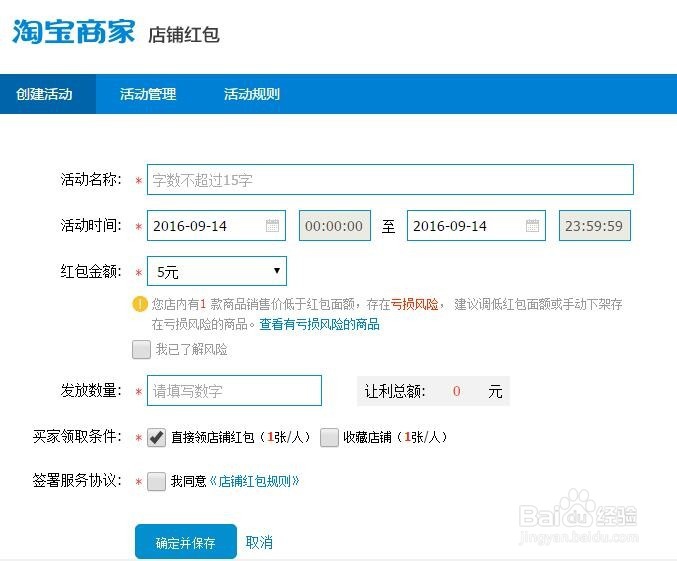677x561 pixels.
Task: Click the start time 00:00:00 field
Action: click(335, 225)
